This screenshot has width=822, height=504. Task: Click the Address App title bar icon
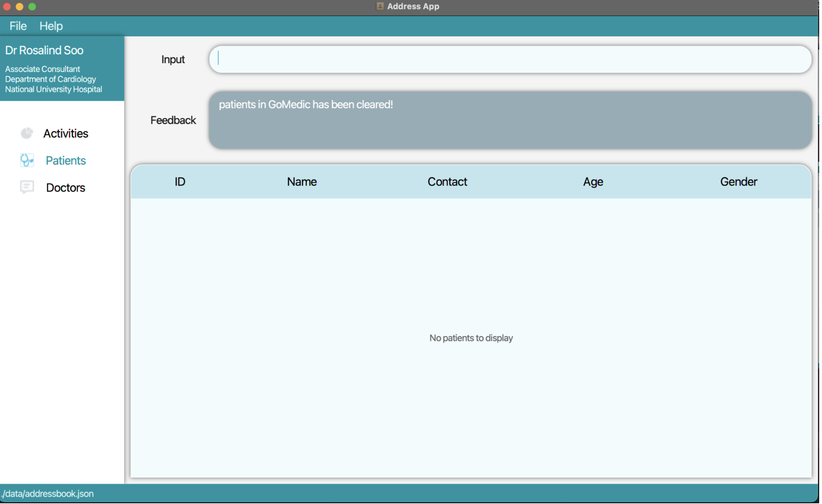coord(380,6)
